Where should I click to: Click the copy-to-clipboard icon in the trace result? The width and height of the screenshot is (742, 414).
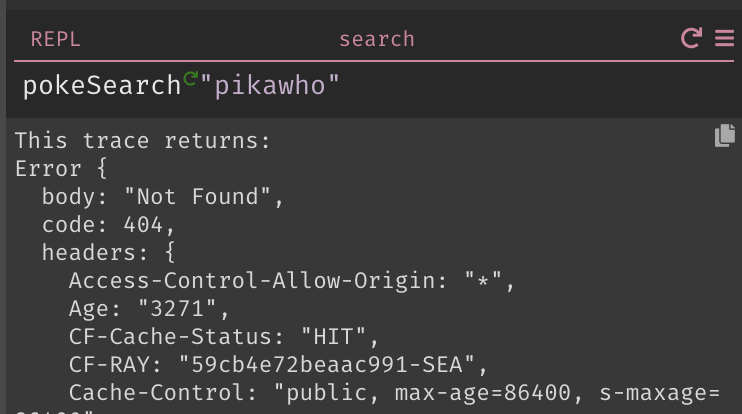724,136
